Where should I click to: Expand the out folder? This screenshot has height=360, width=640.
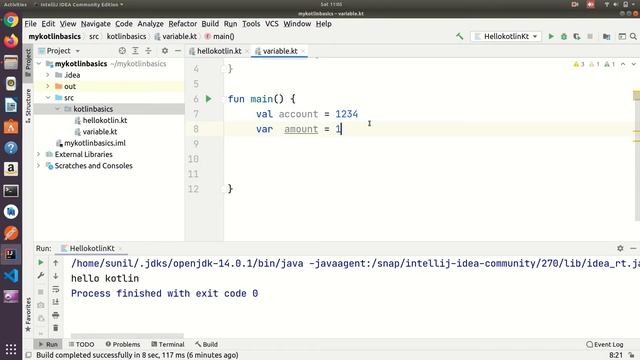(48, 87)
